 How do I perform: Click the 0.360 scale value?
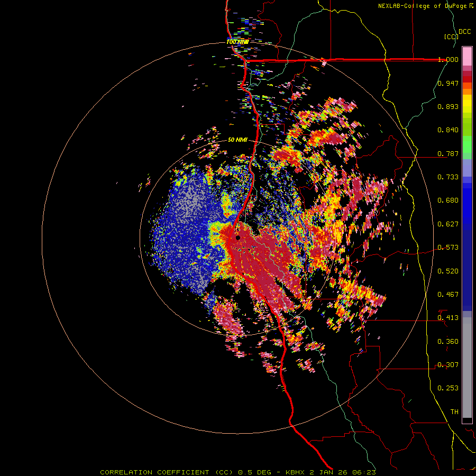[x=448, y=342]
